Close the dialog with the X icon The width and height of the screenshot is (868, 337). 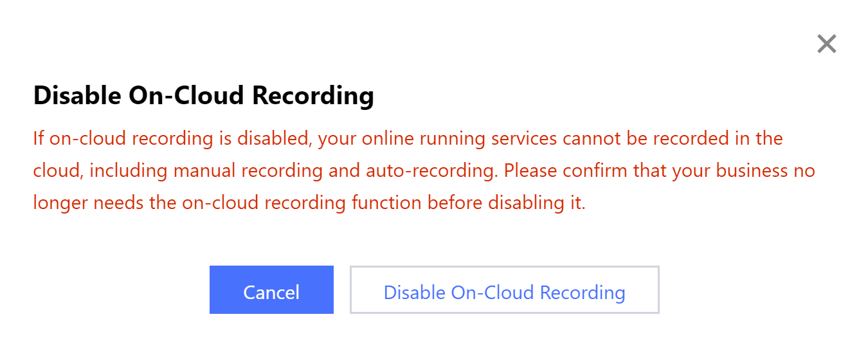[x=826, y=44]
